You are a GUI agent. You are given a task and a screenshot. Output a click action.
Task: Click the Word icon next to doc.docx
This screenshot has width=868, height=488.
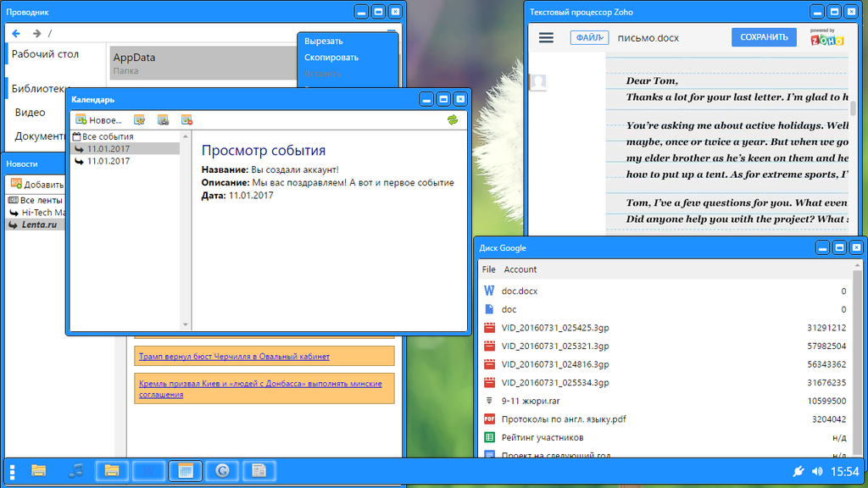click(489, 291)
